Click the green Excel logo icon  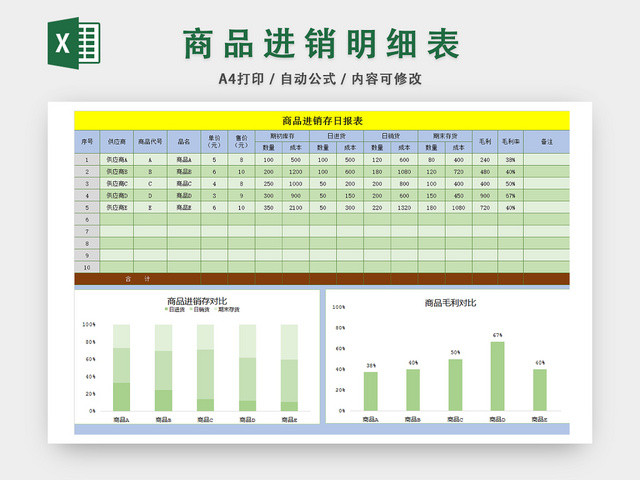pos(74,43)
